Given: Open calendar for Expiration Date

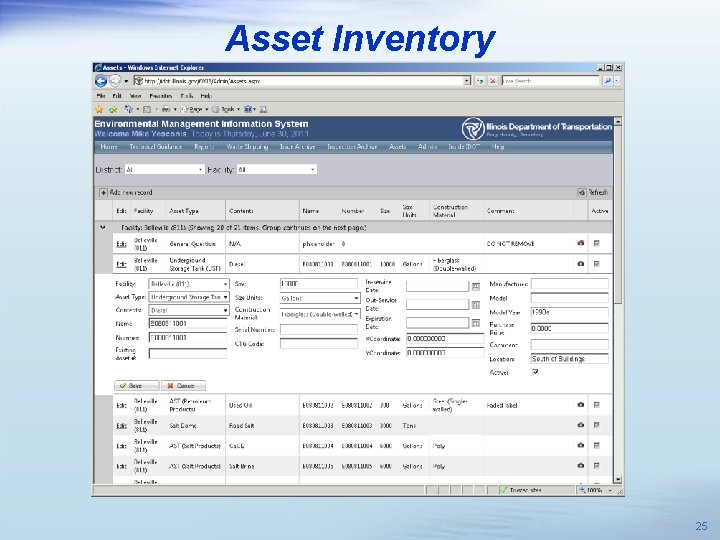Looking at the screenshot, I should 476,323.
